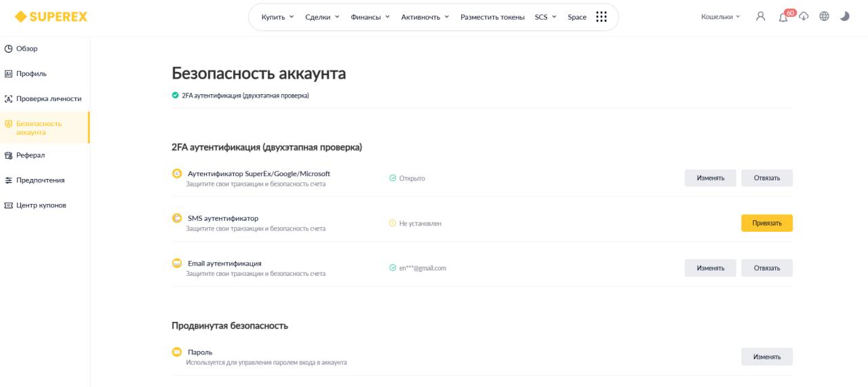Click Привязать button for SMS authenticator

[x=767, y=223]
